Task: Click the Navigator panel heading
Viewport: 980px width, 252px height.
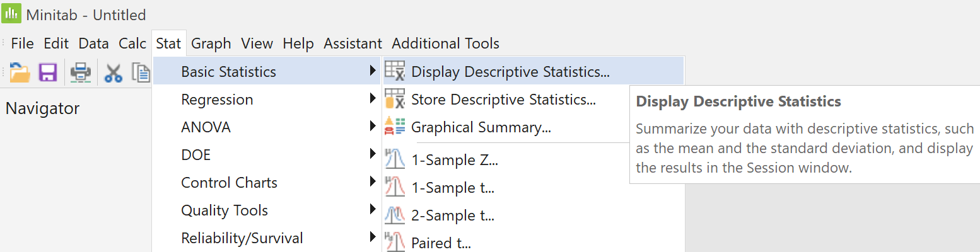Action: click(42, 108)
